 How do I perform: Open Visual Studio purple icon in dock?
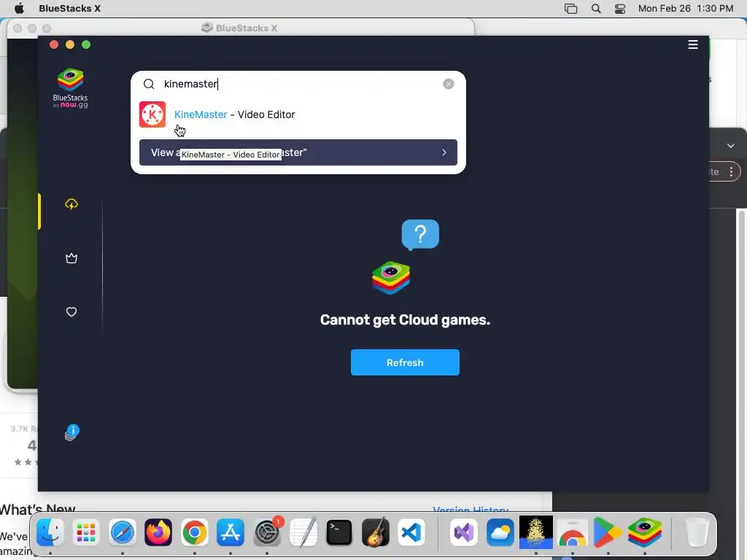coord(463,532)
